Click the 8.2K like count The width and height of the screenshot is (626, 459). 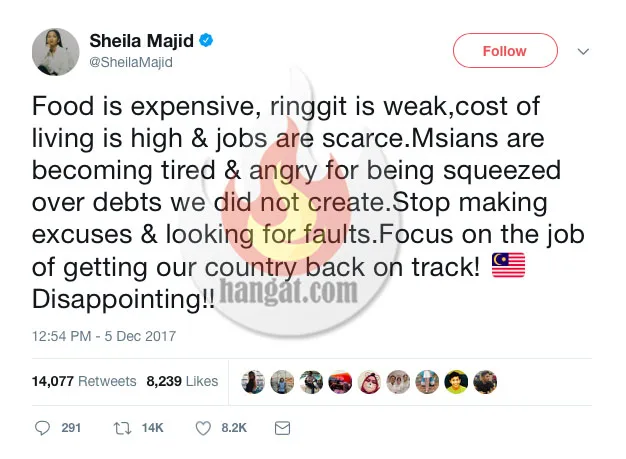point(234,427)
